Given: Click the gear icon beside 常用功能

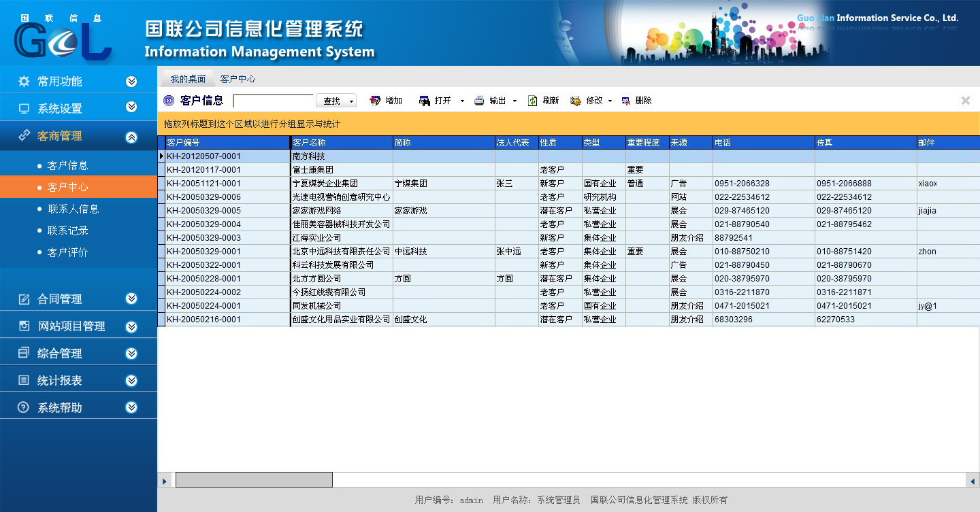Looking at the screenshot, I should click(24, 82).
